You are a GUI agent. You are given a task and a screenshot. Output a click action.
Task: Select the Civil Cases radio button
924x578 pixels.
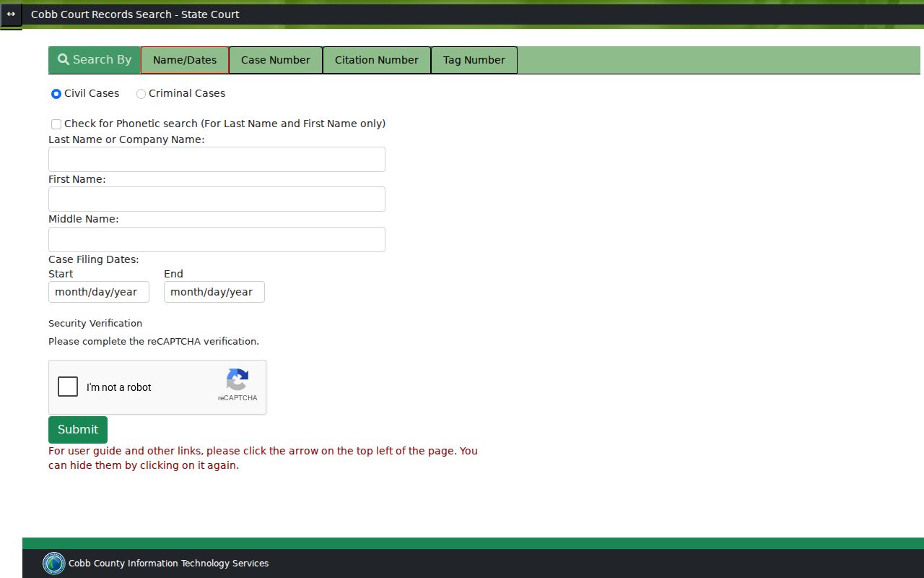pos(56,94)
